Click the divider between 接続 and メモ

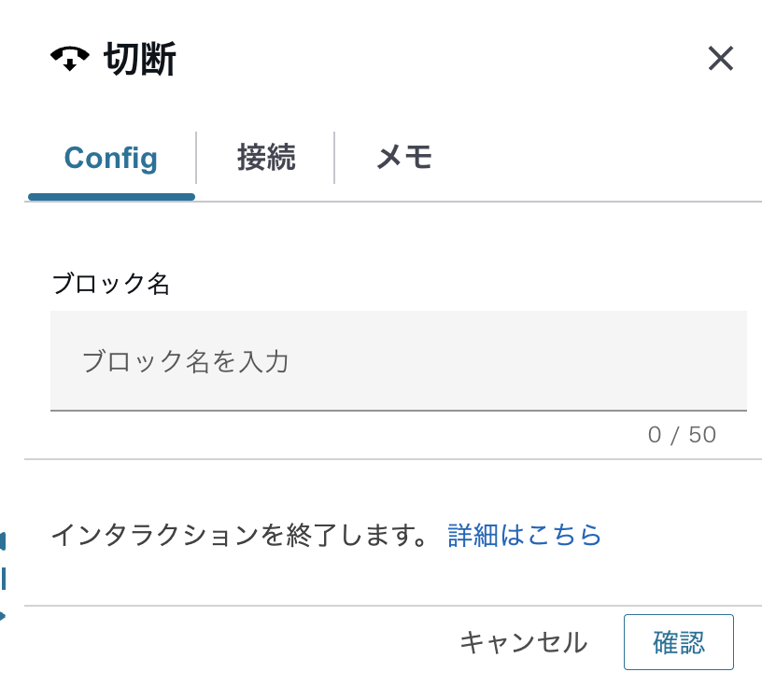click(334, 158)
